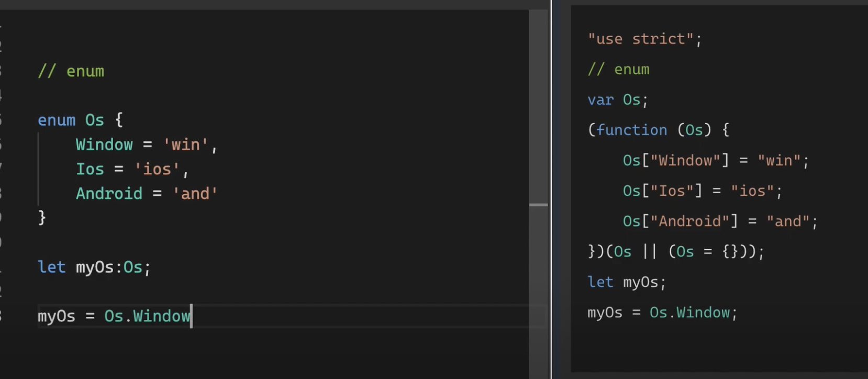Click the Os["Window"] = "win" line
868x379 pixels.
[716, 161]
